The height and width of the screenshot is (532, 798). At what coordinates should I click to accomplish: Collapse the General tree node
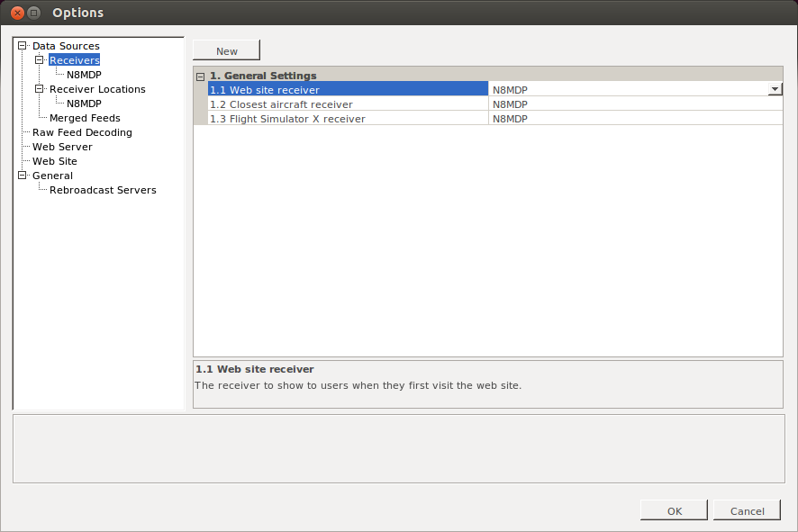click(x=22, y=176)
